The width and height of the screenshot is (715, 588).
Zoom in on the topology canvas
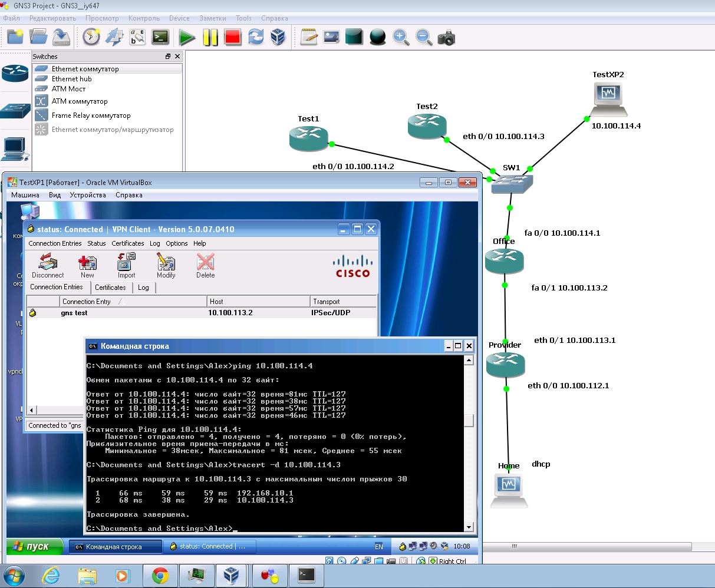pyautogui.click(x=401, y=38)
